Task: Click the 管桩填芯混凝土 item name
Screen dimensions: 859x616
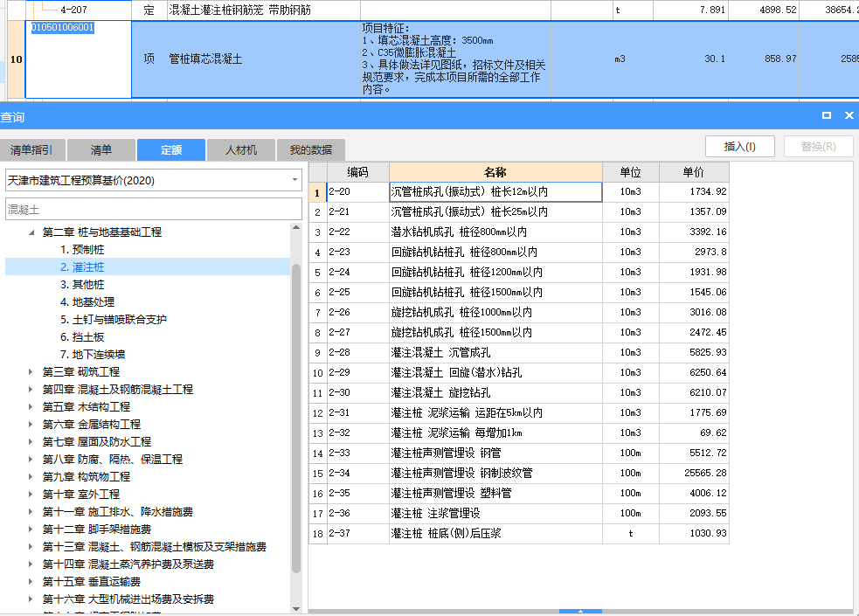Action: point(205,59)
